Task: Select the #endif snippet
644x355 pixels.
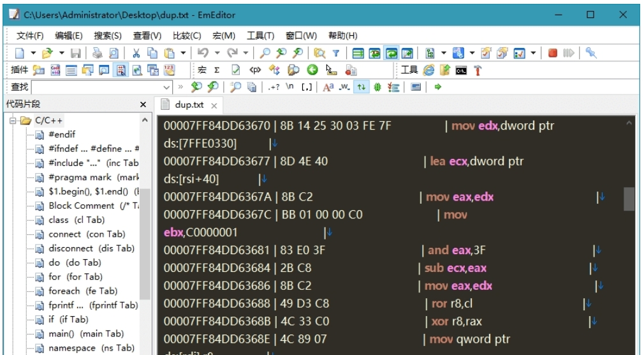Action: pos(62,135)
